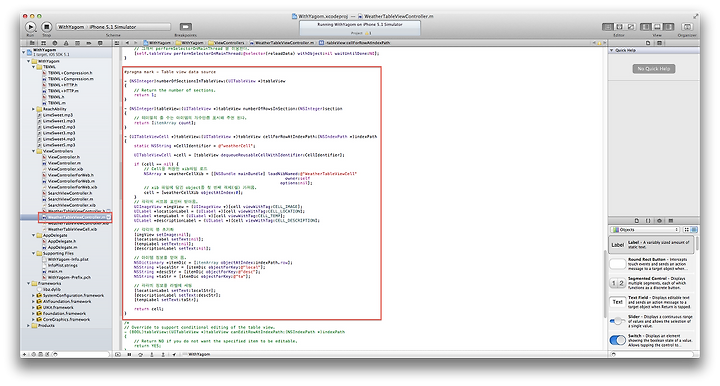Image resolution: width=720 pixels, height=386 pixels.
Task: Expand the Products group
Action: tap(28, 325)
